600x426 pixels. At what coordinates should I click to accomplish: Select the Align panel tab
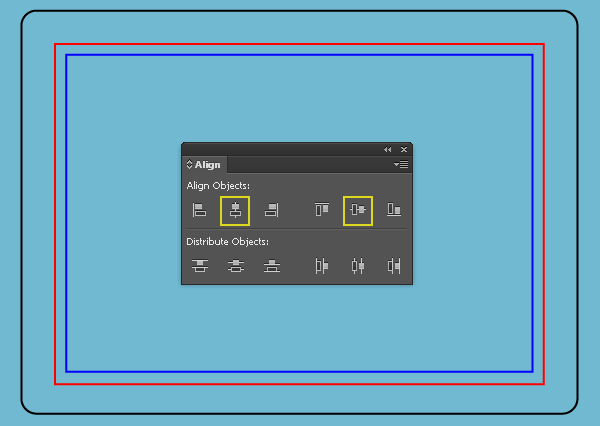pyautogui.click(x=204, y=165)
